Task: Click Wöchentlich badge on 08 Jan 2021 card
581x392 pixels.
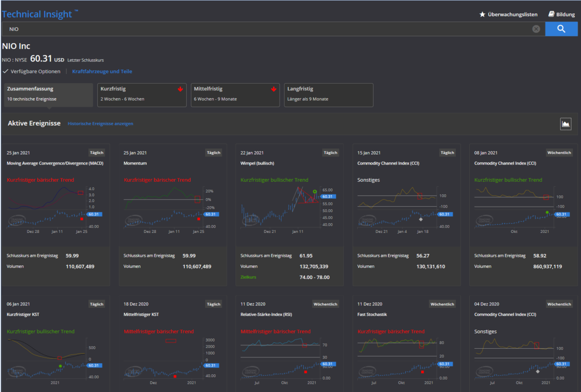Action: point(559,152)
